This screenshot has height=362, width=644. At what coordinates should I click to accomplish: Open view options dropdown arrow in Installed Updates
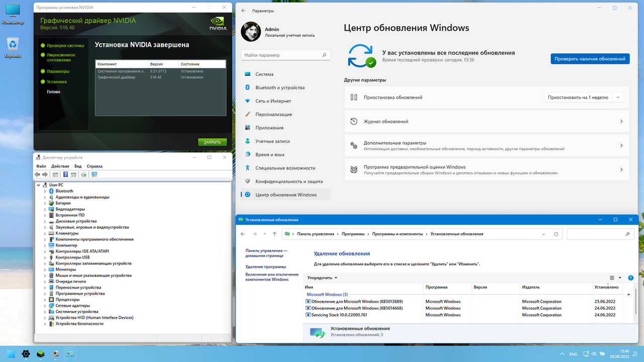coord(620,278)
